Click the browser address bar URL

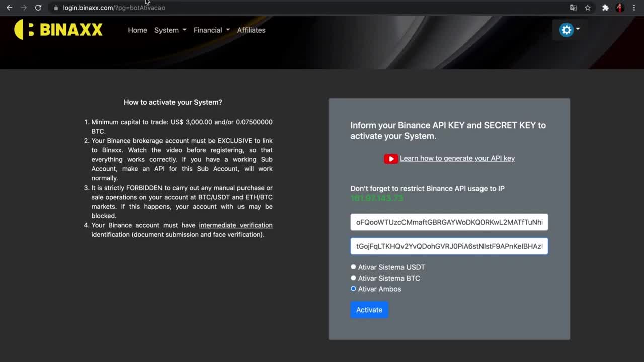point(114,8)
